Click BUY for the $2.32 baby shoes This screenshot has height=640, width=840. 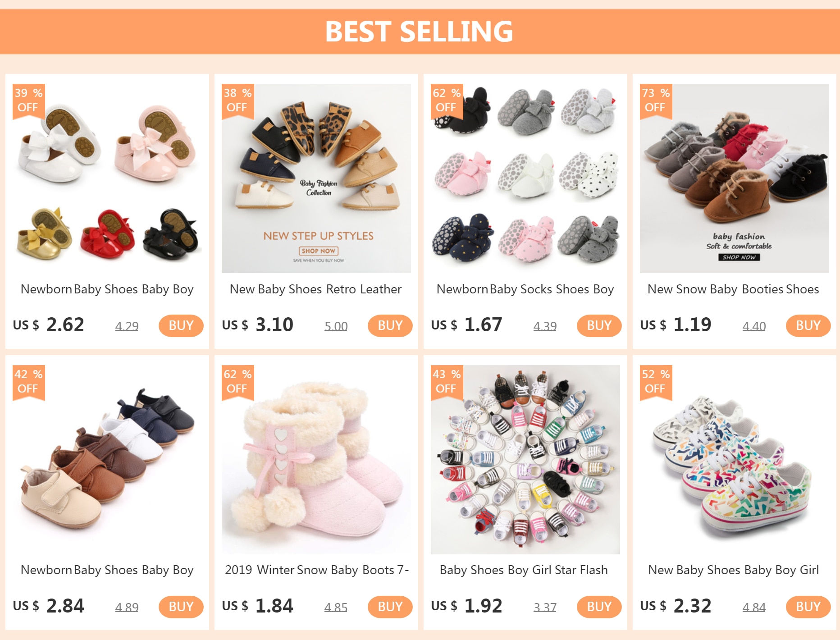(808, 607)
